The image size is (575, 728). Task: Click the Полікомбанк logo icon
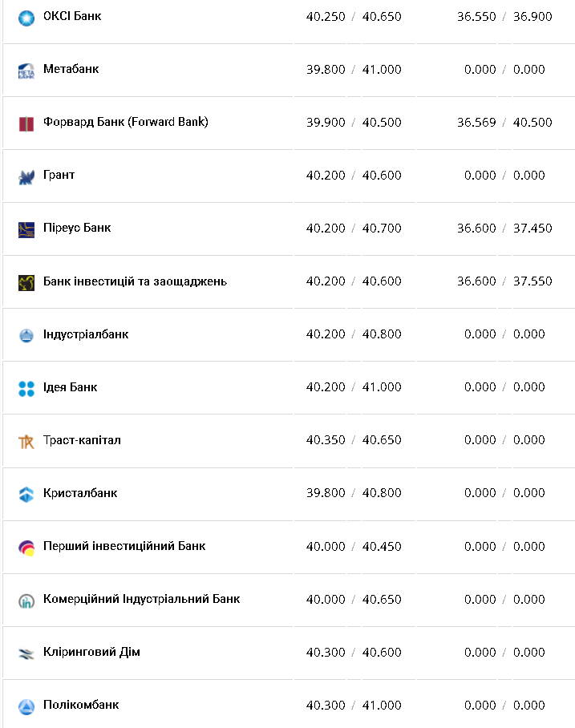26,706
